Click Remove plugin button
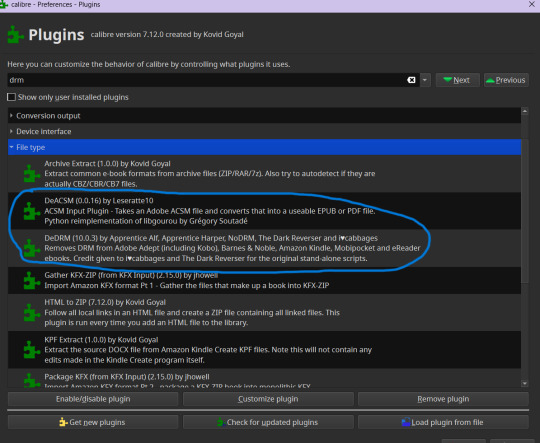This screenshot has width=540, height=443. point(443,399)
